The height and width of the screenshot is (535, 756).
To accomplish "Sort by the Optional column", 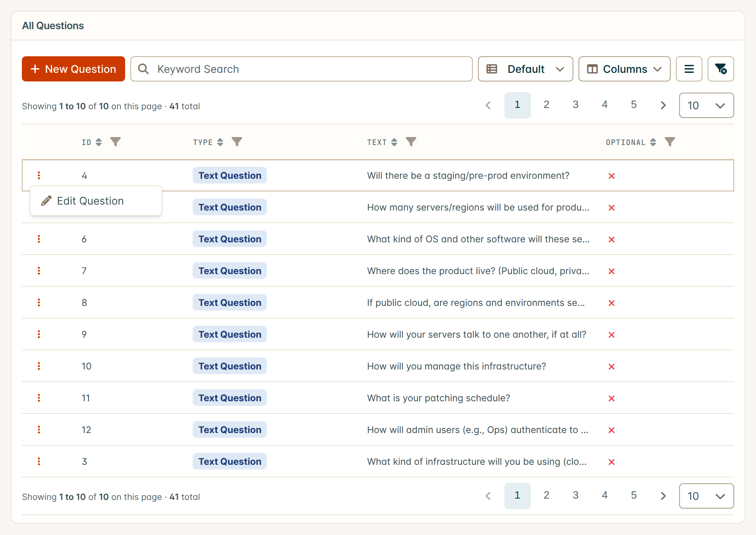I will [653, 142].
